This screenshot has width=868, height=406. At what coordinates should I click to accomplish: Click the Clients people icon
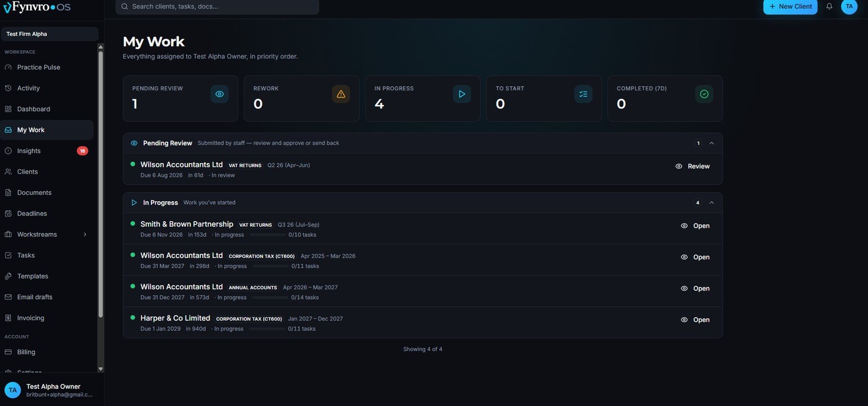click(x=8, y=172)
